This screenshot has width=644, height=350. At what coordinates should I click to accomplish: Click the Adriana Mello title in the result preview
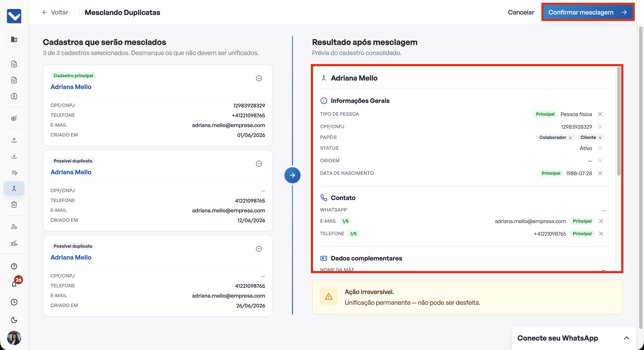pyautogui.click(x=354, y=78)
